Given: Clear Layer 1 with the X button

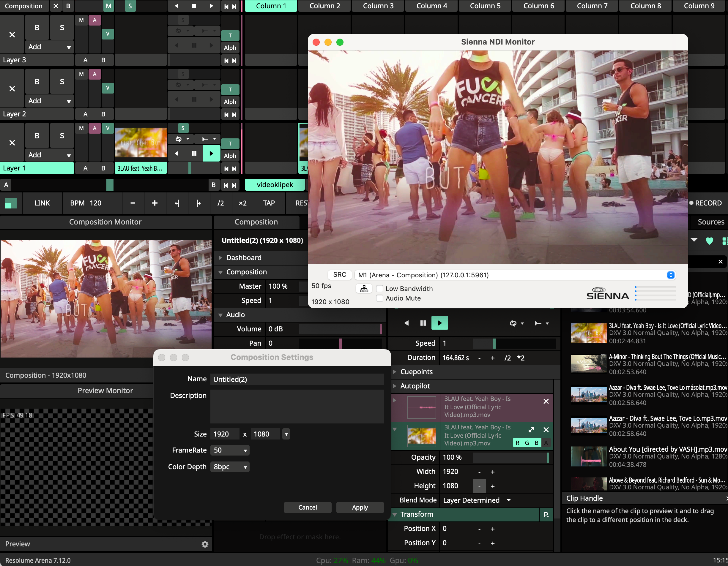Looking at the screenshot, I should pyautogui.click(x=12, y=143).
